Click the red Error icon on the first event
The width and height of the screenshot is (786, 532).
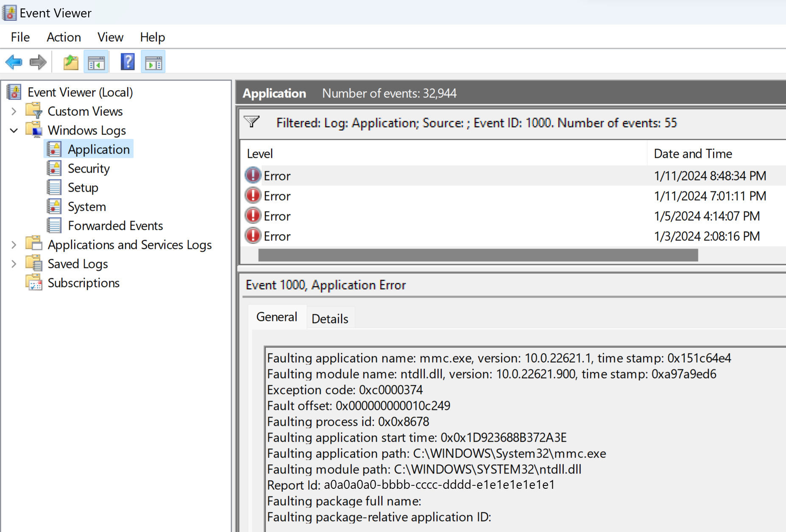tap(253, 175)
